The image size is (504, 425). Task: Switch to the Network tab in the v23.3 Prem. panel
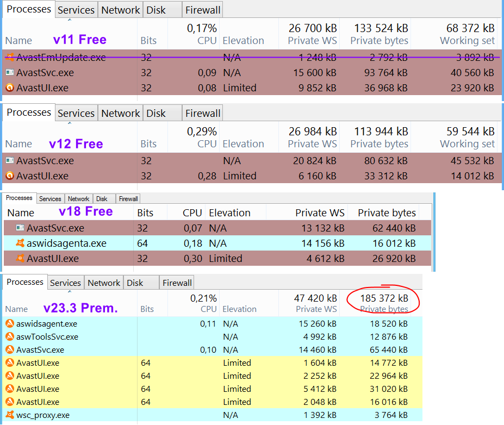point(104,283)
